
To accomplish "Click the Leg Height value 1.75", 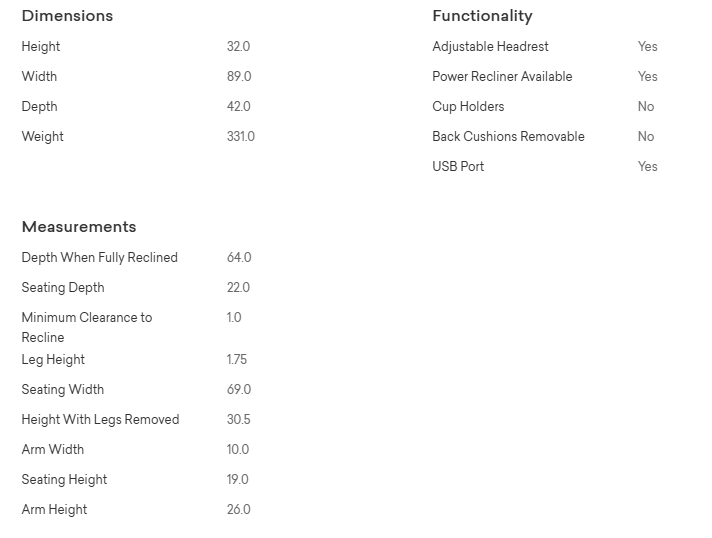I will (x=237, y=360).
